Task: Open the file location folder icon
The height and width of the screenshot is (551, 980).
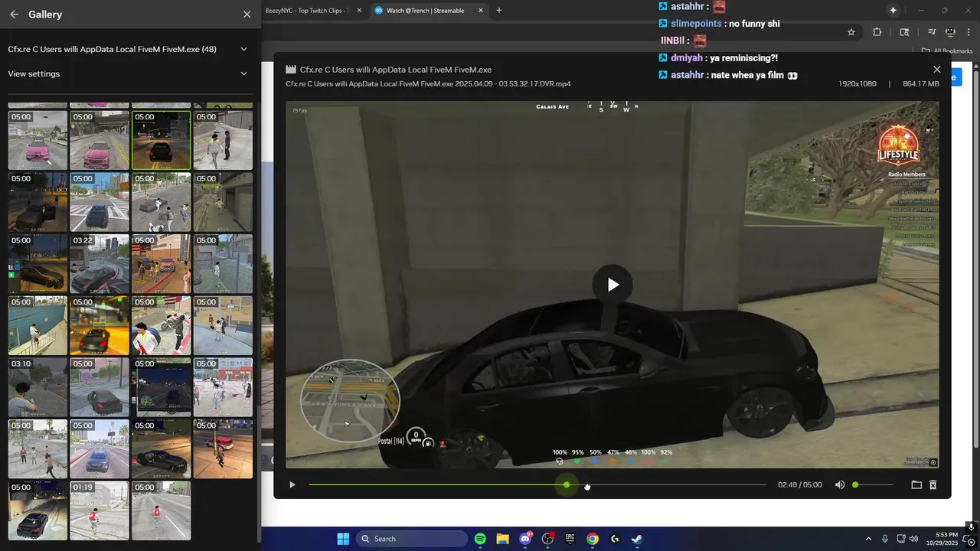Action: (x=916, y=484)
